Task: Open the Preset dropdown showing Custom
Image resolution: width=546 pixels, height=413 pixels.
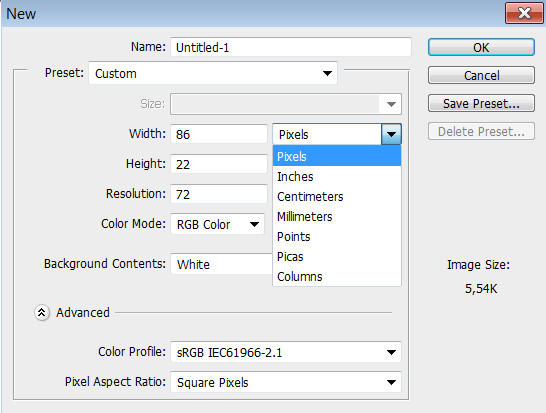Action: [x=213, y=73]
